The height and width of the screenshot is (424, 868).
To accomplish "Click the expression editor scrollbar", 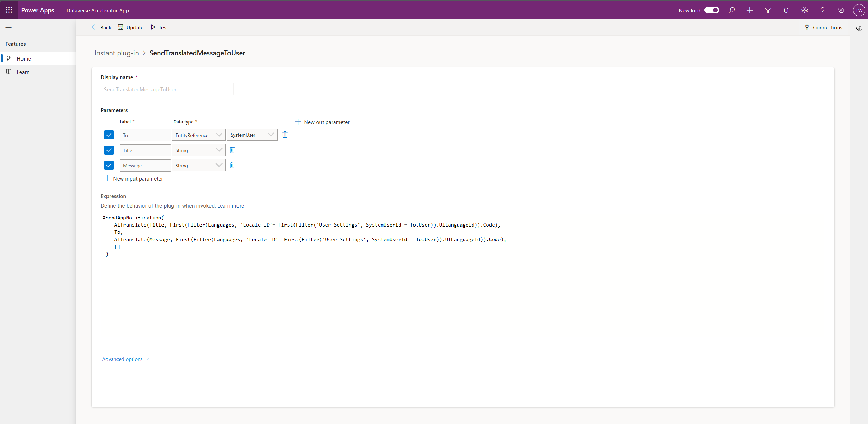I will 823,275.
